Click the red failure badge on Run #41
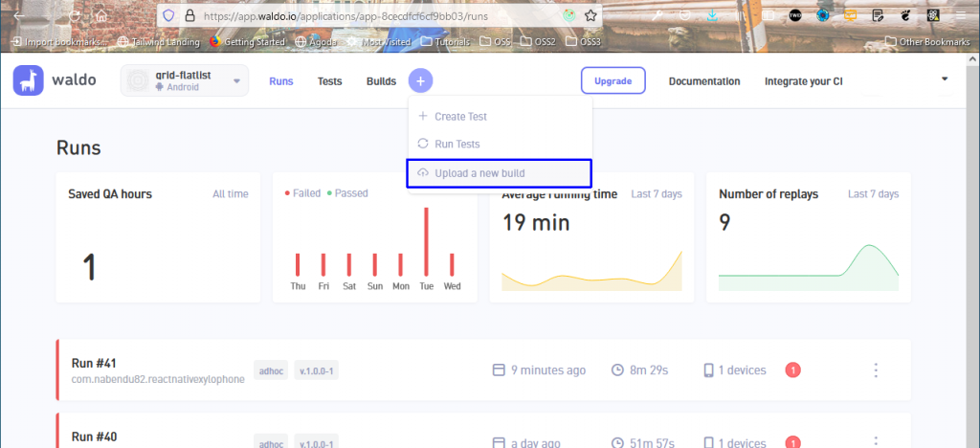This screenshot has height=448, width=980. (792, 370)
